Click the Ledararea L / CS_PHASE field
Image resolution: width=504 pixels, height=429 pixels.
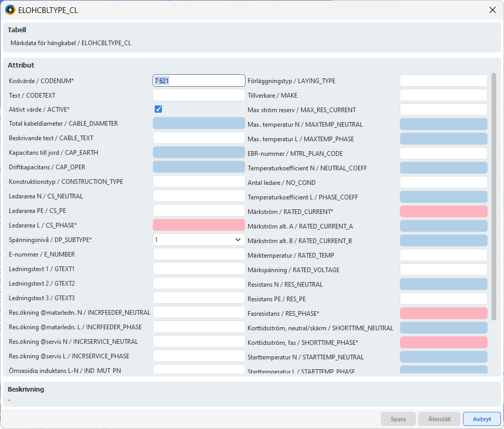[x=199, y=225]
